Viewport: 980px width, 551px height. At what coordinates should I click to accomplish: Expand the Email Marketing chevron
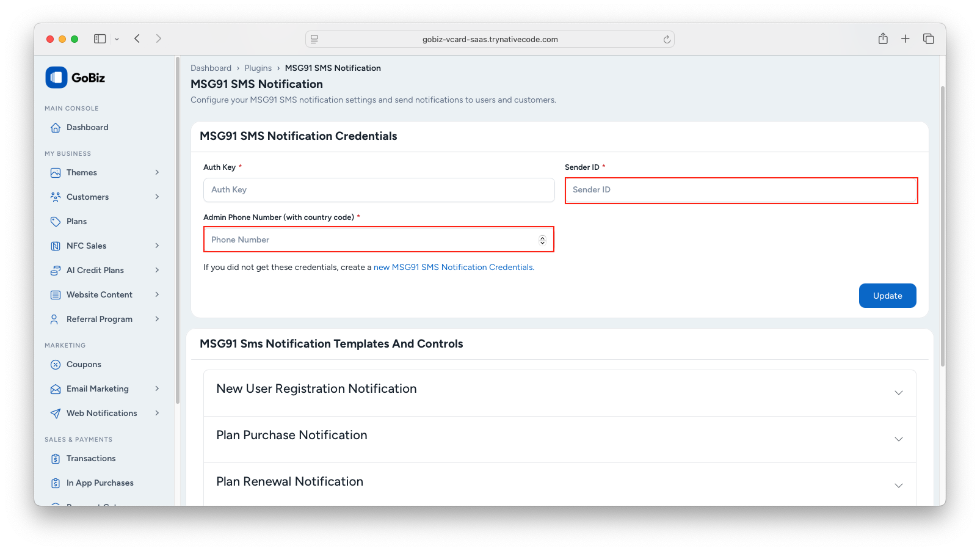(x=157, y=389)
